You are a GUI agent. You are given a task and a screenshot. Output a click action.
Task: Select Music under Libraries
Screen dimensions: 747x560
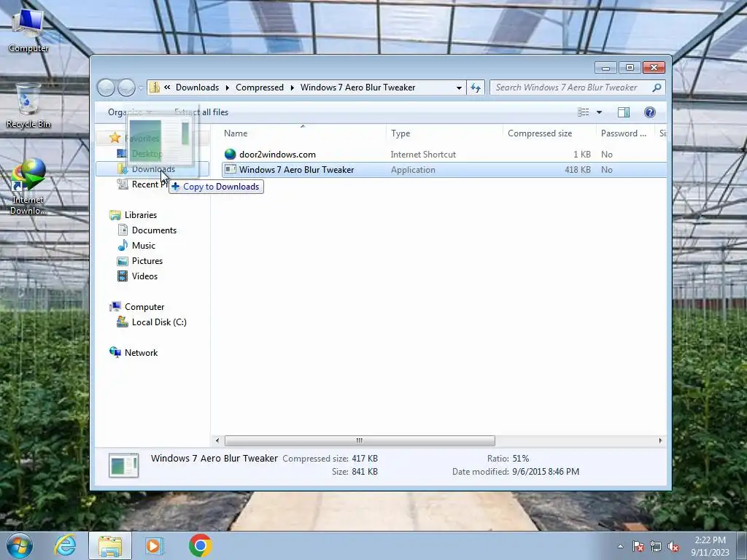point(144,246)
